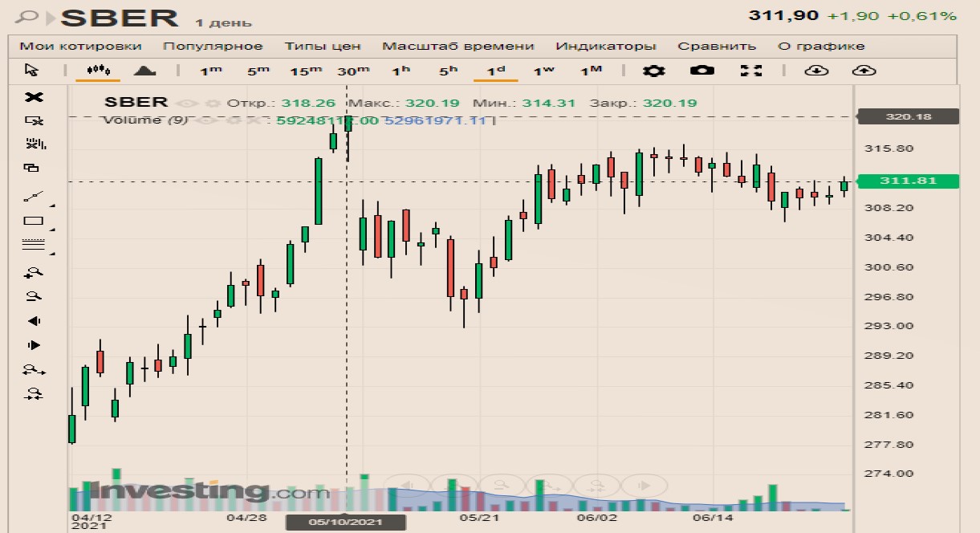980x533 pixels.
Task: Open the Мои котировки menu
Action: click(x=80, y=46)
